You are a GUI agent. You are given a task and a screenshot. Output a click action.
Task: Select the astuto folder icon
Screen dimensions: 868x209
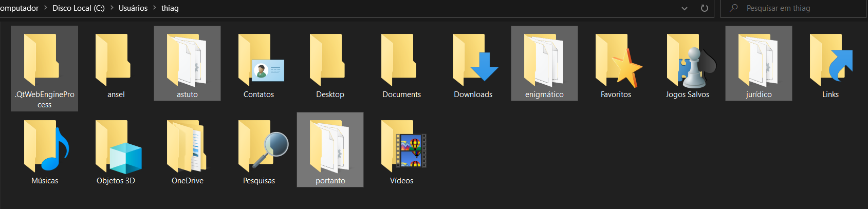coord(187,60)
